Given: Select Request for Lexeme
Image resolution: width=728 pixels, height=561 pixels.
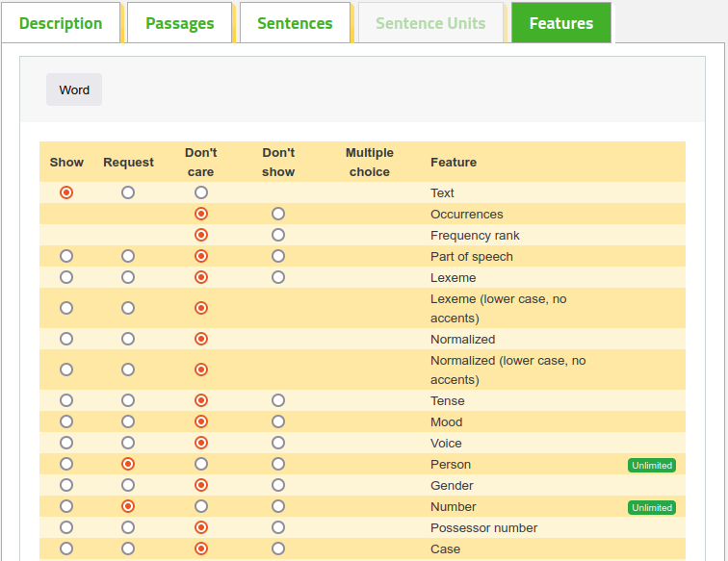Looking at the screenshot, I should [x=128, y=277].
